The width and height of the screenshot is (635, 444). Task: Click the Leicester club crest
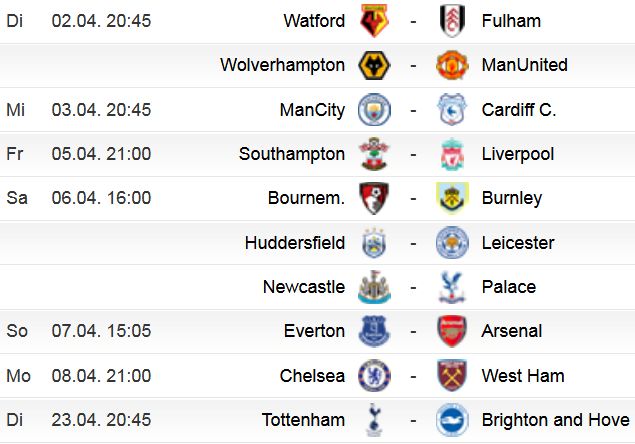452,243
